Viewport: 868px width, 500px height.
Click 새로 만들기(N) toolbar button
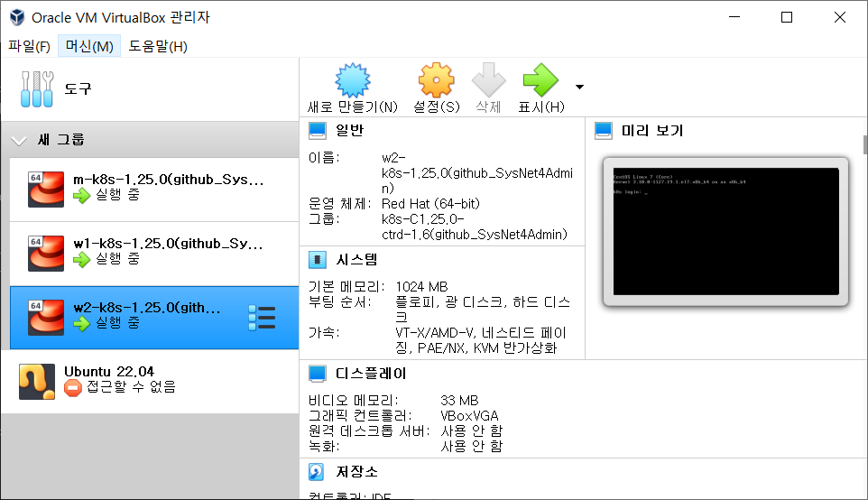coord(353,88)
